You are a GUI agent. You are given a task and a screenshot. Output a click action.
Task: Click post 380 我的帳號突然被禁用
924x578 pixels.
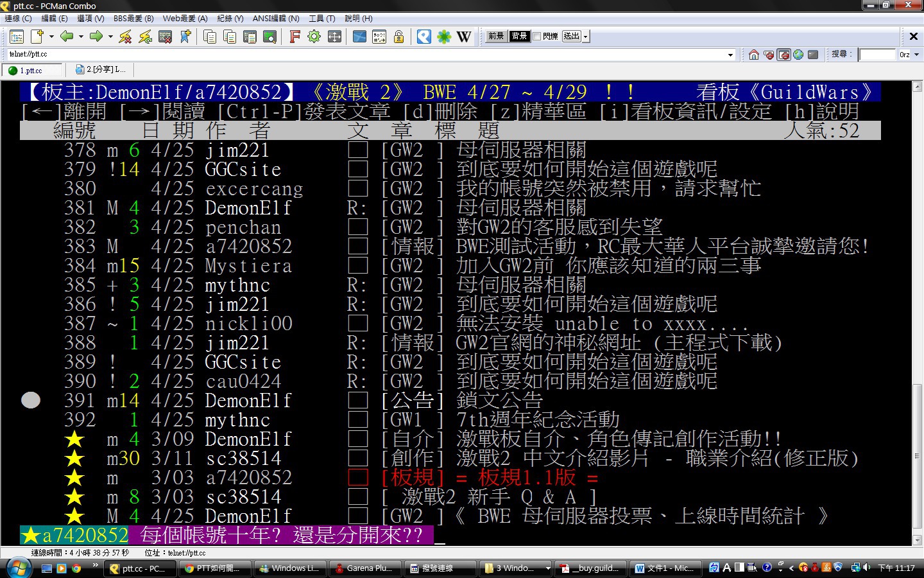coord(450,189)
